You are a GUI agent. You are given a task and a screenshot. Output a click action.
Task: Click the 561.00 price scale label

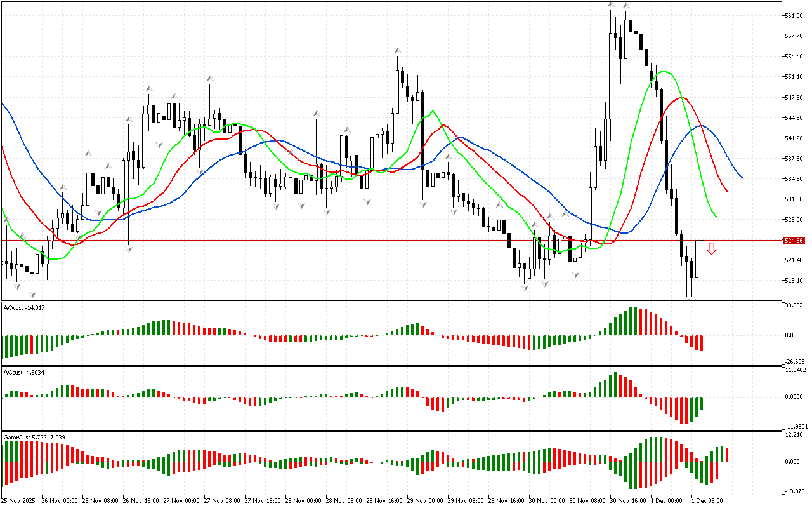tap(794, 16)
